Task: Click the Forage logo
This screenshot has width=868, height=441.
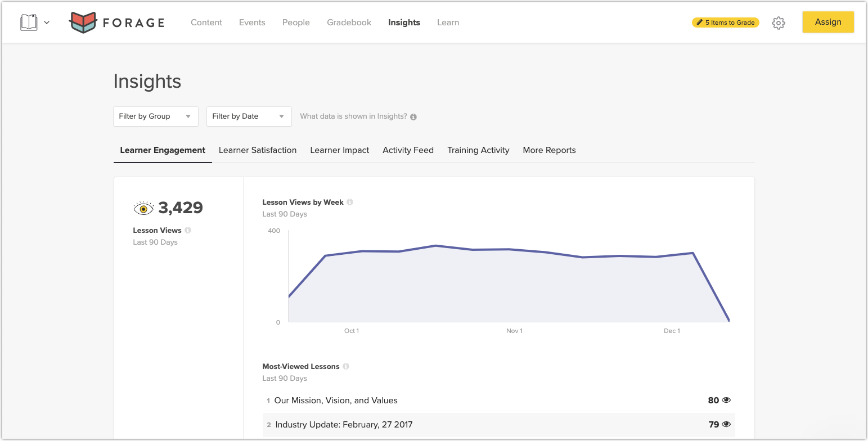Action: point(117,22)
